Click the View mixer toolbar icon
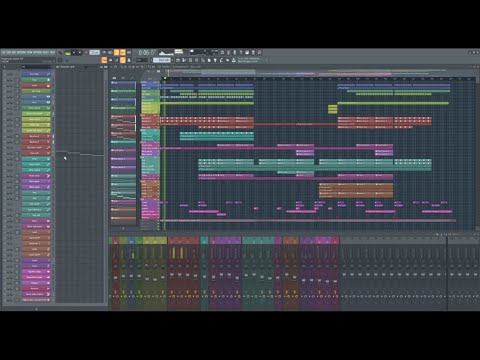 point(196,60)
